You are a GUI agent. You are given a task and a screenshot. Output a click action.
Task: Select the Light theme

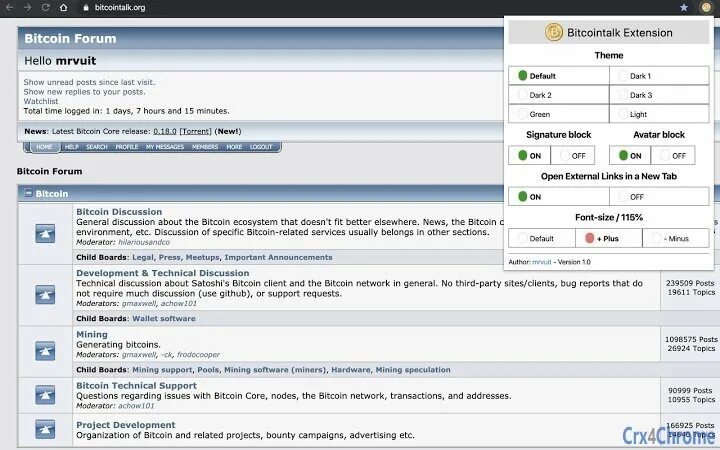659,114
